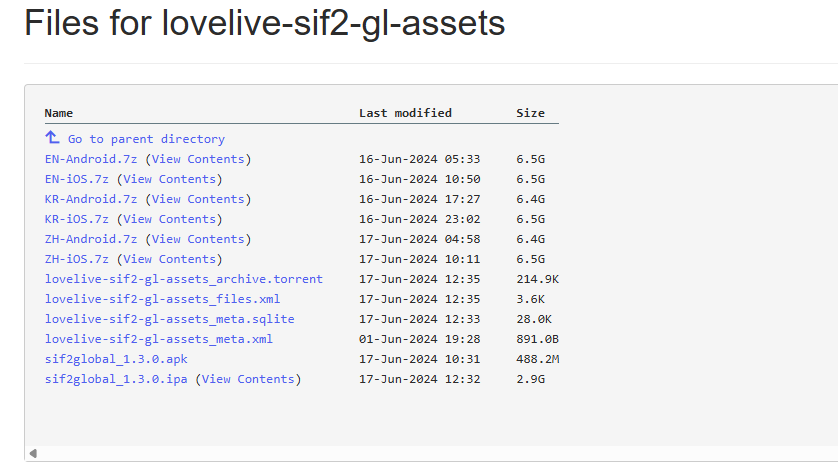View contents of EN-Android.7z

(198, 159)
